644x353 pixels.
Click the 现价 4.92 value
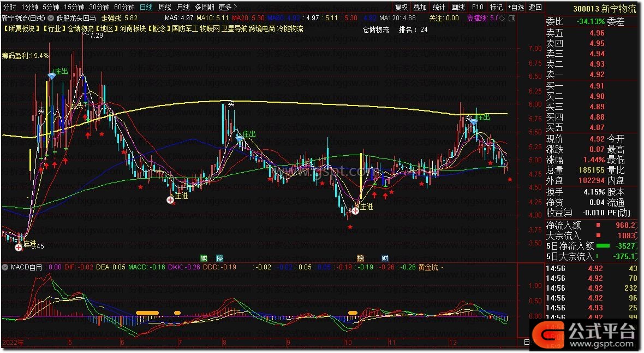point(597,139)
